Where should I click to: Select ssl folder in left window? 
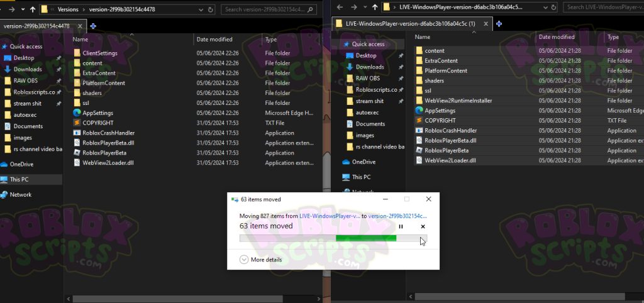point(86,103)
